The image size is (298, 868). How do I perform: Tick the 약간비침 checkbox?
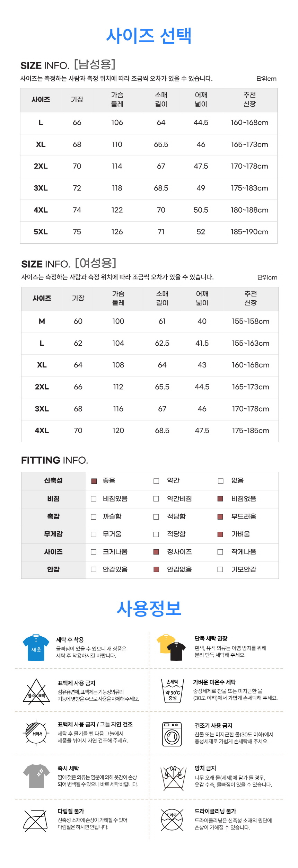[x=156, y=499]
